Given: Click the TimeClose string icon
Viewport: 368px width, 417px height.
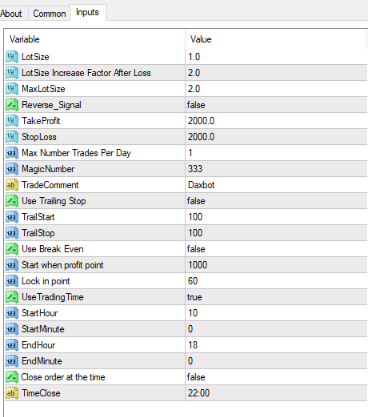Looking at the screenshot, I should pyautogui.click(x=12, y=393).
